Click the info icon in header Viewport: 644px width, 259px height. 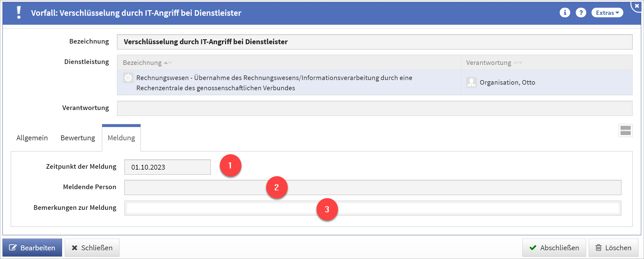(x=565, y=13)
